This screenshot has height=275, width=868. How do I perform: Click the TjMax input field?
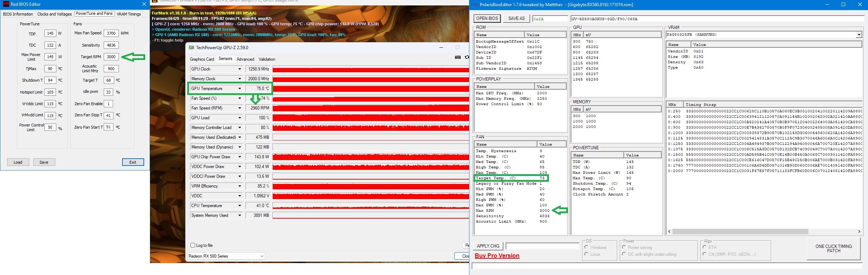[x=50, y=69]
